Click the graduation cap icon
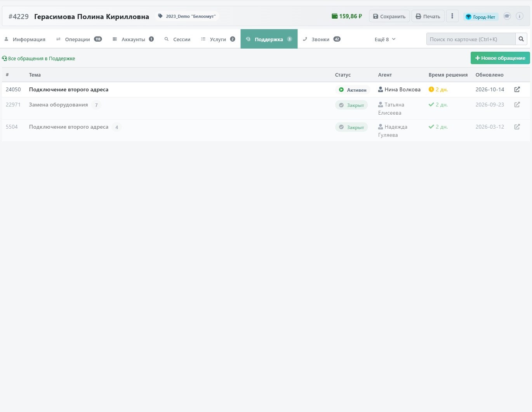The height and width of the screenshot is (412, 532). pyautogui.click(x=507, y=16)
